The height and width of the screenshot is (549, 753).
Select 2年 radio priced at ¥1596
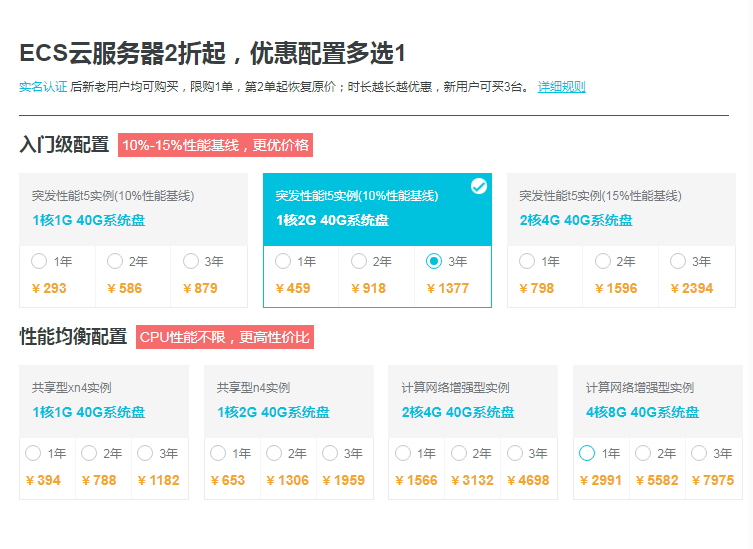tap(603, 261)
